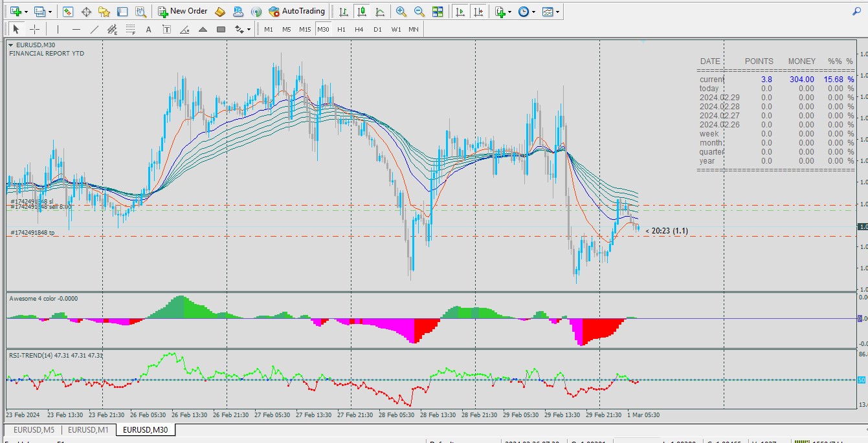Screen dimensions: 868x443
Task: Switch to the EURUSD,M5 chart tab
Action: point(33,429)
